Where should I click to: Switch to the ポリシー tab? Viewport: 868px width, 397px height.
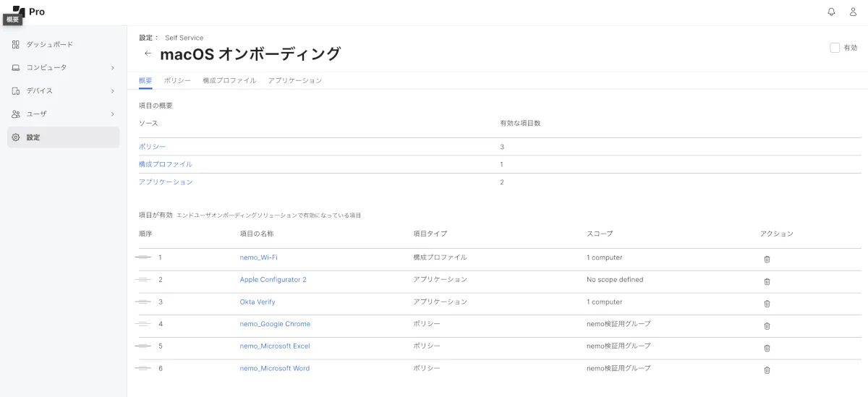(x=177, y=80)
